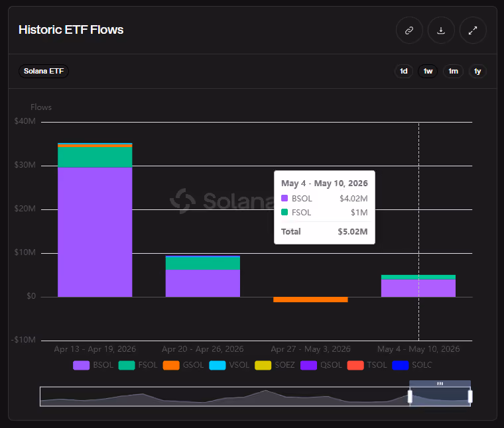Viewport: 504px width, 428px height.
Task: Click the left range slider handle
Action: pos(410,396)
